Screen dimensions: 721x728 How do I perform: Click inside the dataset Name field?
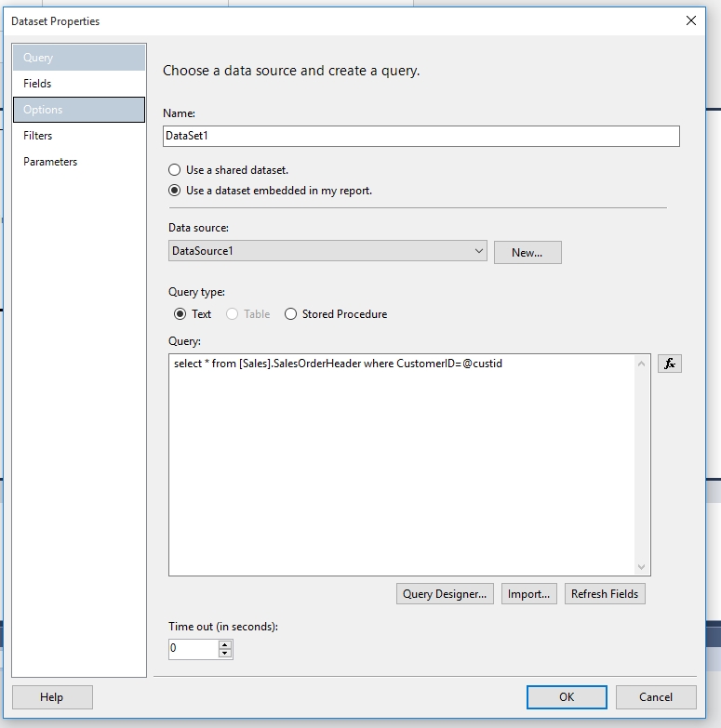[421, 136]
